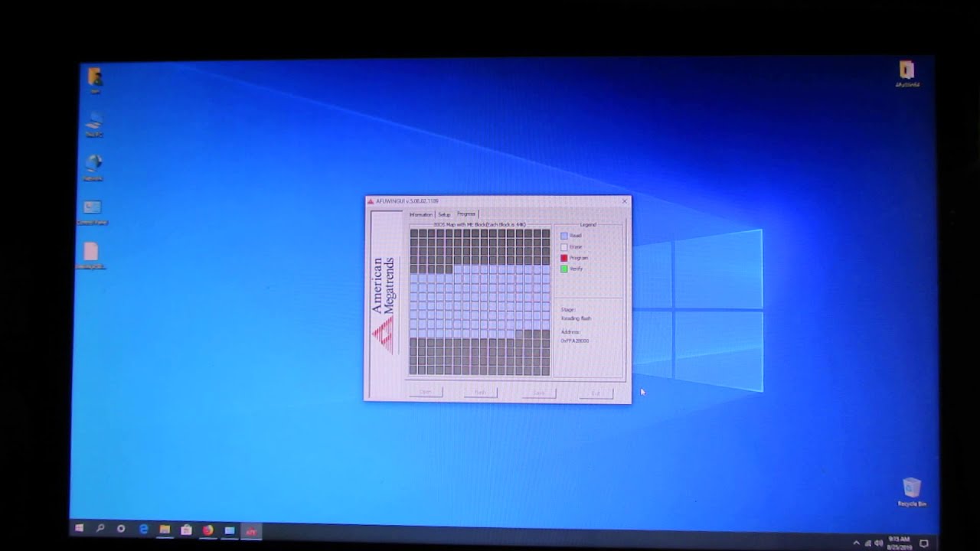Switch to the Setup tab
The image size is (980, 551).
(444, 214)
